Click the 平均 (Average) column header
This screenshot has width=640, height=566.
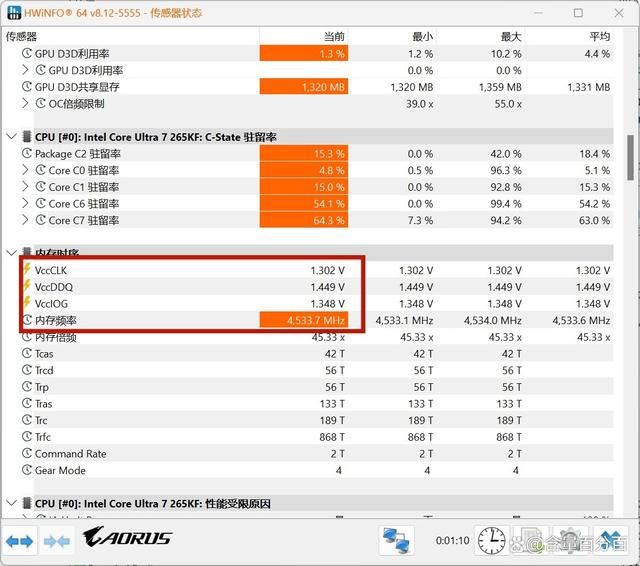(597, 36)
